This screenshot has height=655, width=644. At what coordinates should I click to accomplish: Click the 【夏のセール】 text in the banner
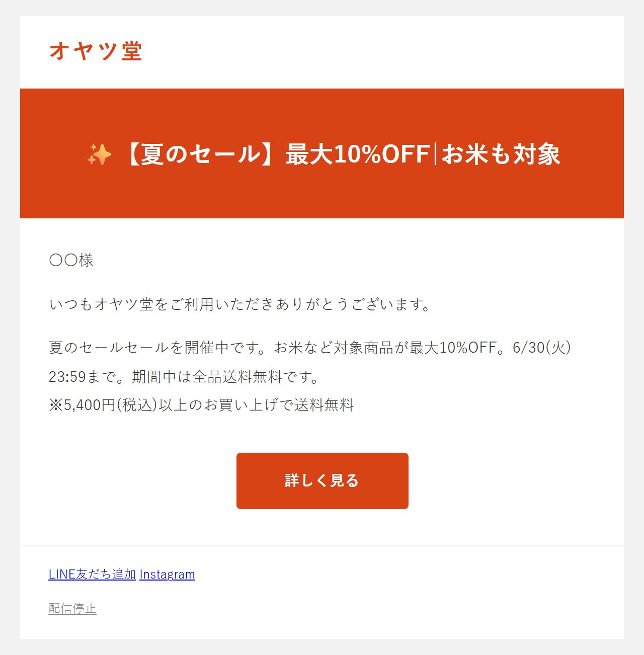[x=200, y=154]
